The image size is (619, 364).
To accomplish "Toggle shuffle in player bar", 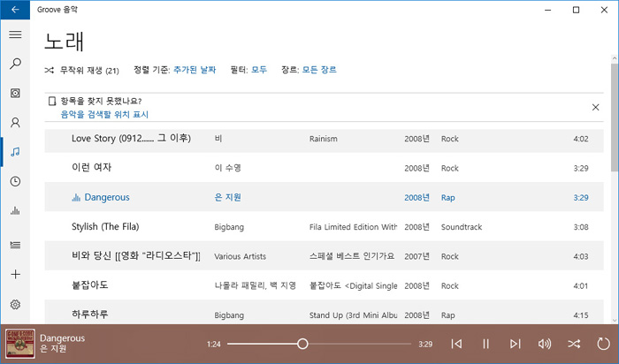I will (x=574, y=344).
